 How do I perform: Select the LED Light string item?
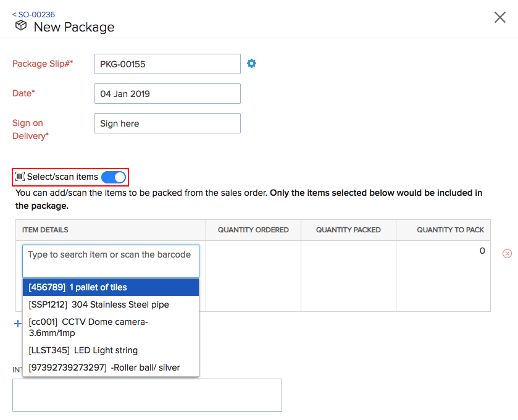tap(111, 350)
